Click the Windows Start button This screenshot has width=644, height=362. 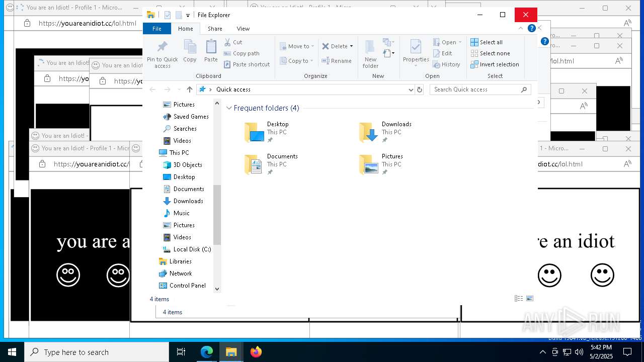[x=12, y=352]
